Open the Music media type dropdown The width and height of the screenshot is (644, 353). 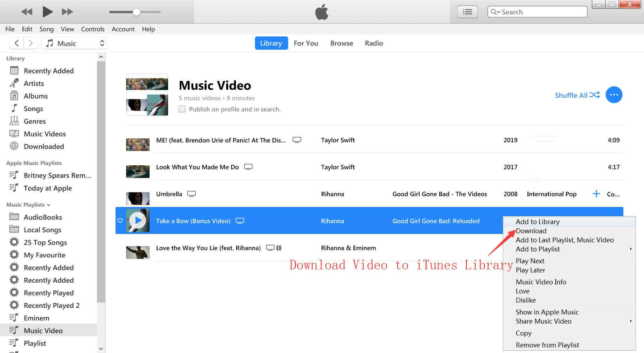coord(74,43)
